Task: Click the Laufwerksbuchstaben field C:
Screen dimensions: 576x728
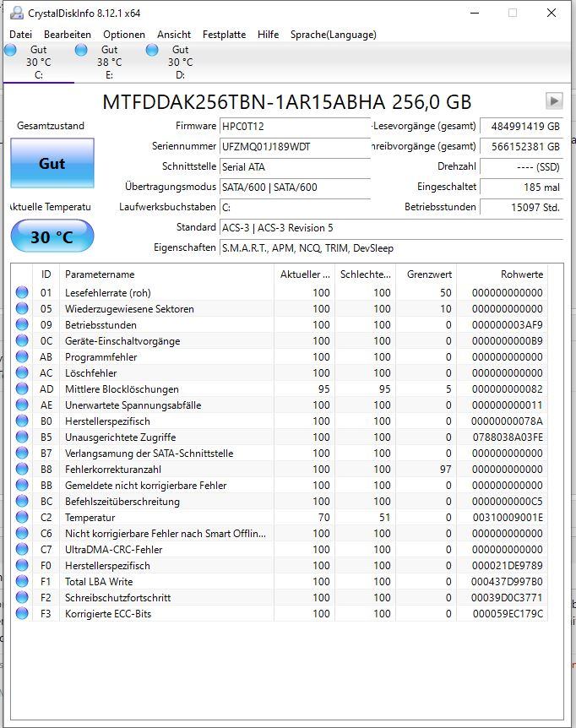Action: (295, 208)
